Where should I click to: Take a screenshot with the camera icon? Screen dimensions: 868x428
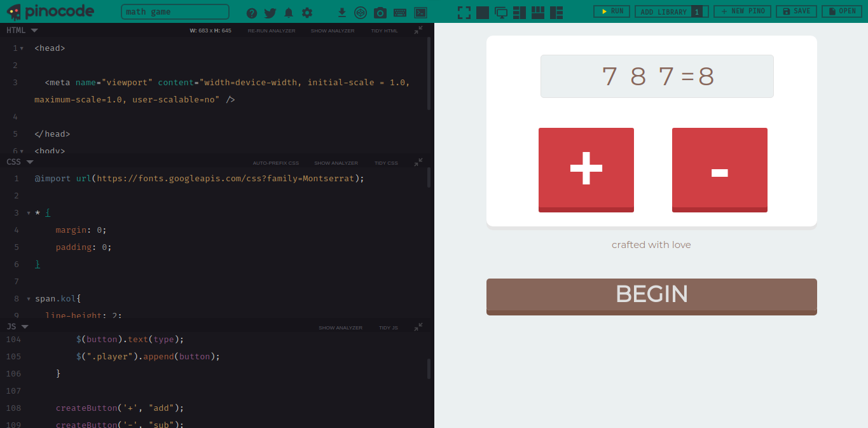[x=380, y=12]
